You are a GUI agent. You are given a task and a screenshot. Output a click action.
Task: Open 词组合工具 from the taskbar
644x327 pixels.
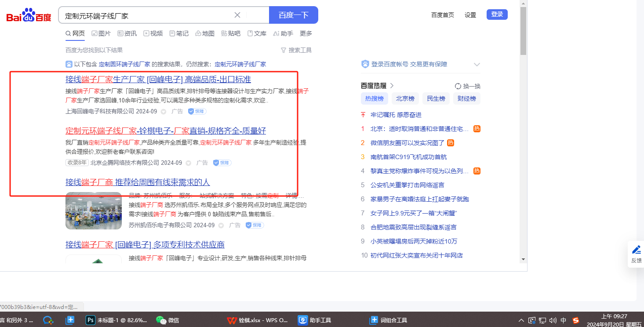(389, 320)
